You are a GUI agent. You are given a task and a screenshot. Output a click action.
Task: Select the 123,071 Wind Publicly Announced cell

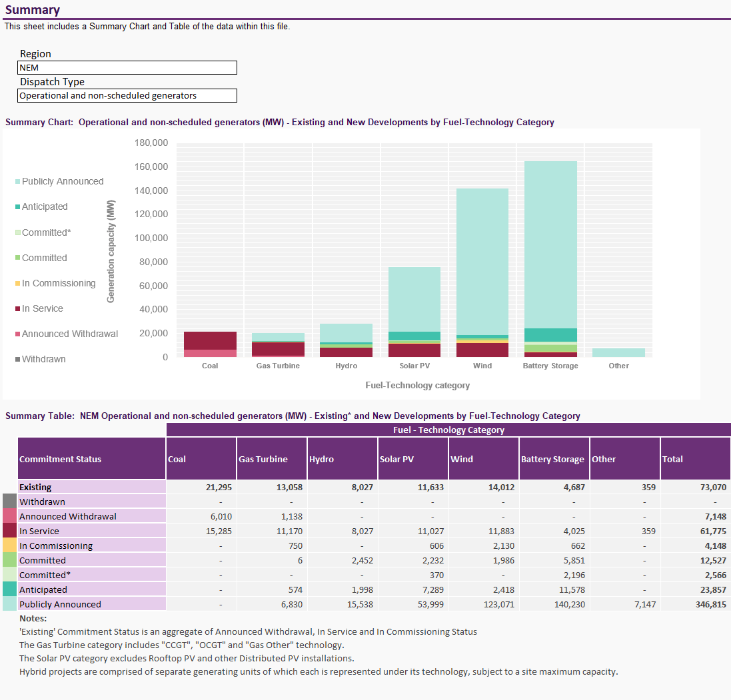pyautogui.click(x=483, y=605)
